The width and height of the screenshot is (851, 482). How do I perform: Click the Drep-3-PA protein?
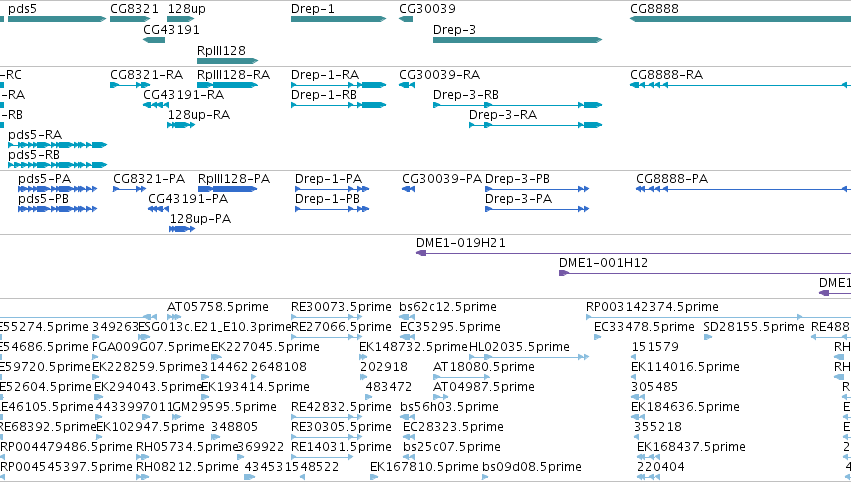pyautogui.click(x=537, y=209)
